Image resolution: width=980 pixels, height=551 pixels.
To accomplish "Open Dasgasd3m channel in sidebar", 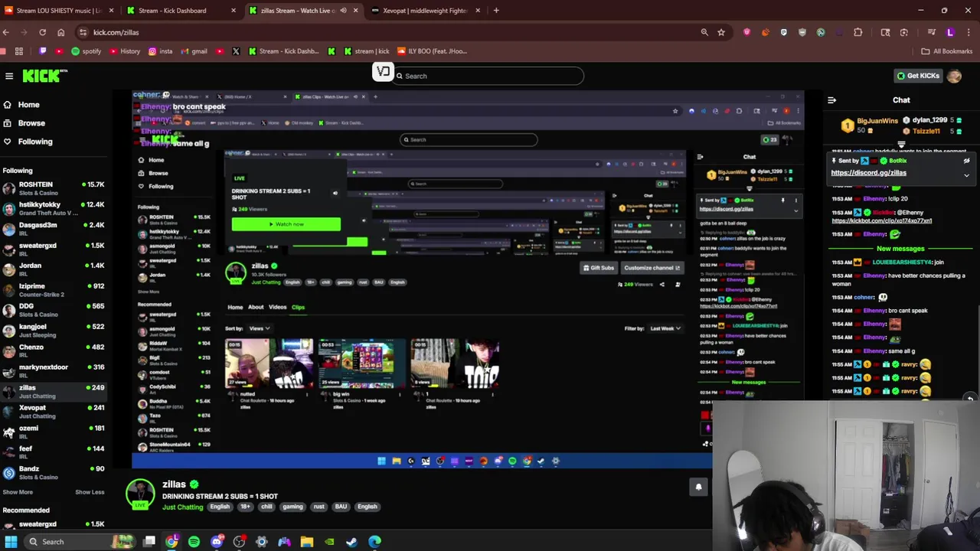I will tap(54, 228).
